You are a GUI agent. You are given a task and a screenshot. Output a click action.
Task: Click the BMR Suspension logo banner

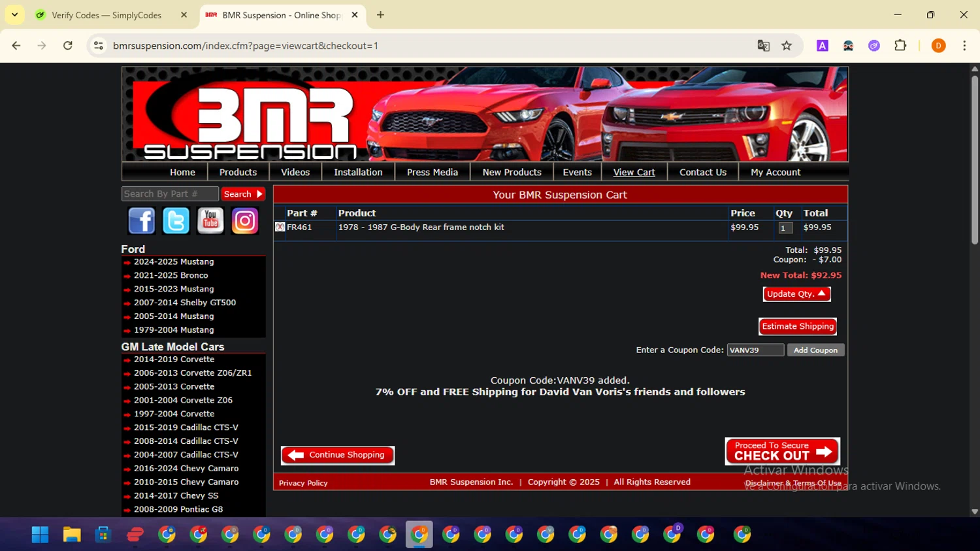tap(485, 114)
